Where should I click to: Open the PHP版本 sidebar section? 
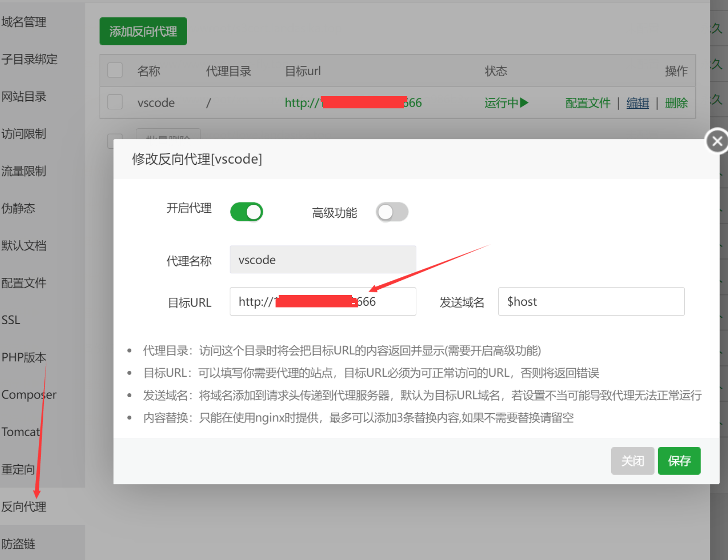[23, 357]
